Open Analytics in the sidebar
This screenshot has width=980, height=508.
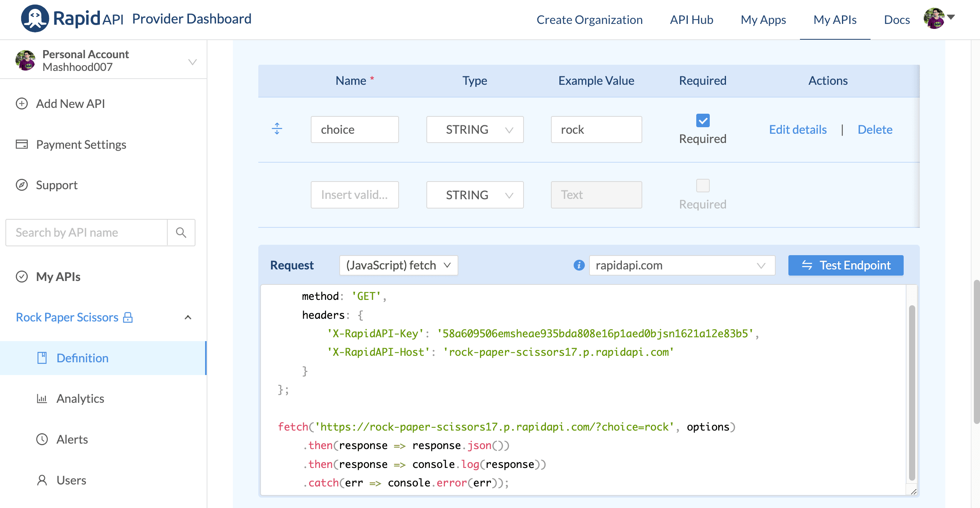[80, 399]
